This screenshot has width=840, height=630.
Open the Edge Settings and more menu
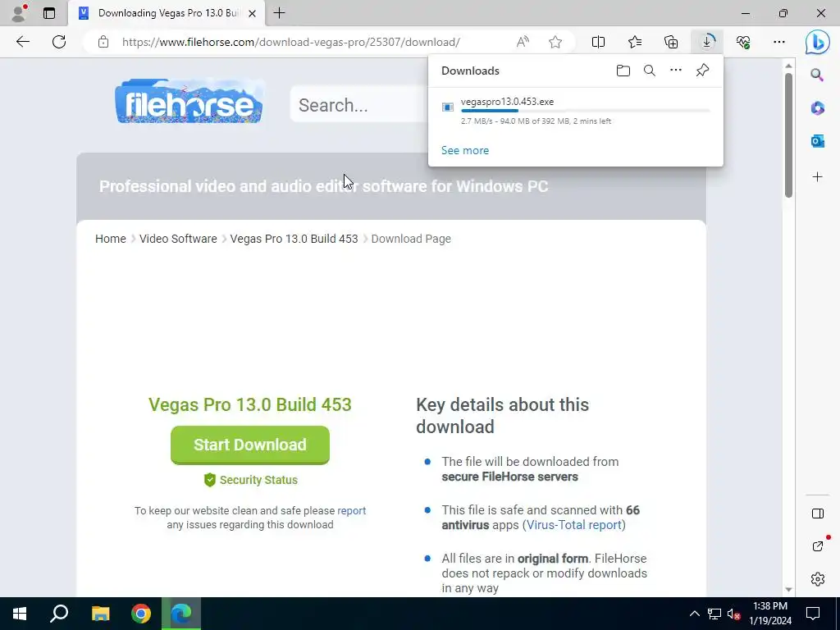click(x=779, y=42)
